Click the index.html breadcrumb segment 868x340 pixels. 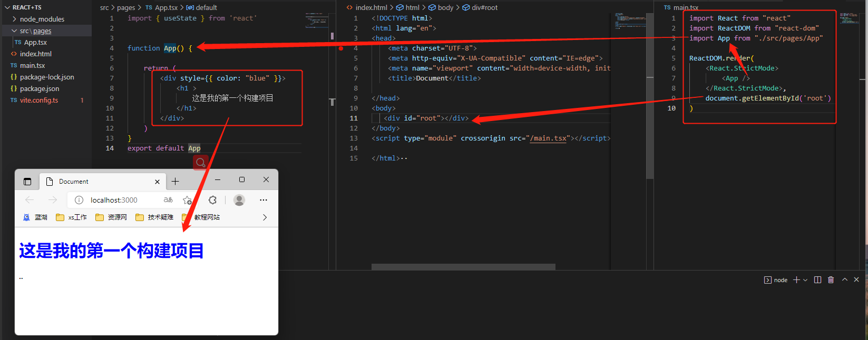[367, 7]
